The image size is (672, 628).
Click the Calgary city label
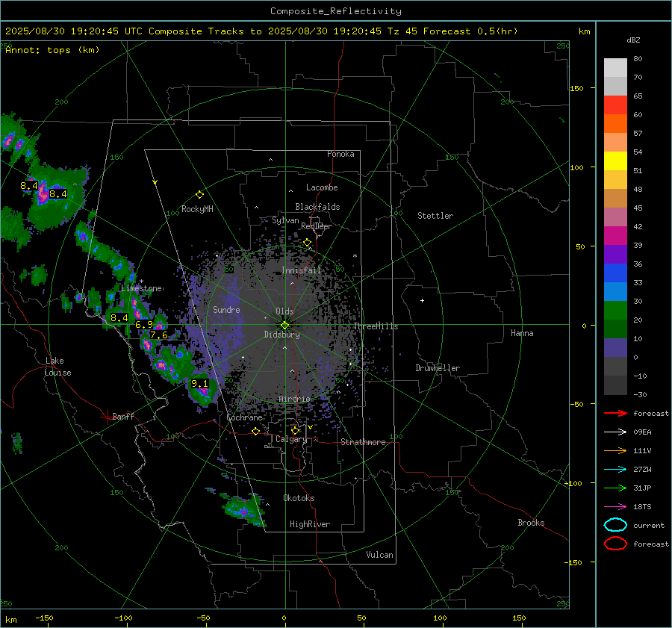point(291,439)
